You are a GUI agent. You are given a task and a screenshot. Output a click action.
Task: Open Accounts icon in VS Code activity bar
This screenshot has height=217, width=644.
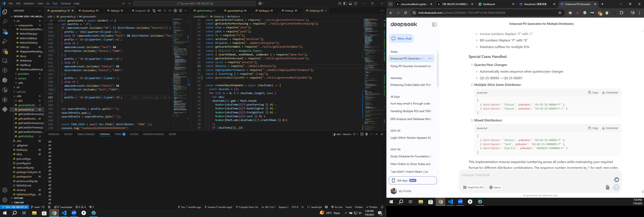[5, 190]
